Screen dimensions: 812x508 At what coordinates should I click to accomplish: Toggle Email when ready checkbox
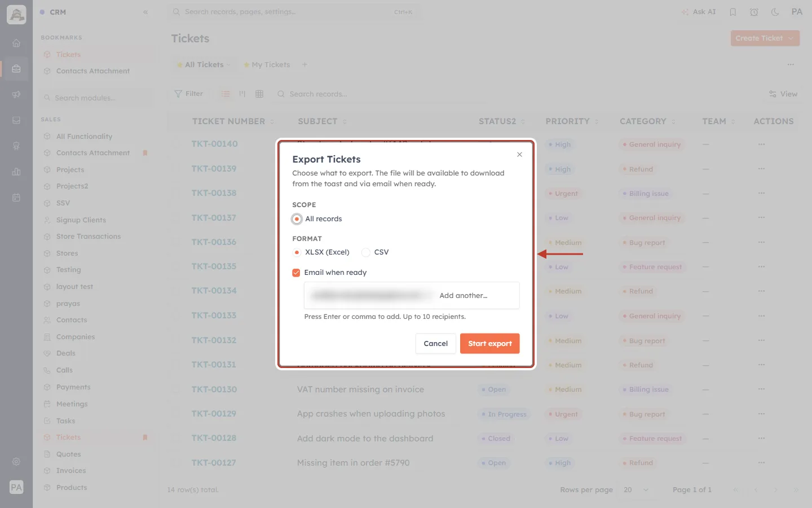tap(296, 273)
